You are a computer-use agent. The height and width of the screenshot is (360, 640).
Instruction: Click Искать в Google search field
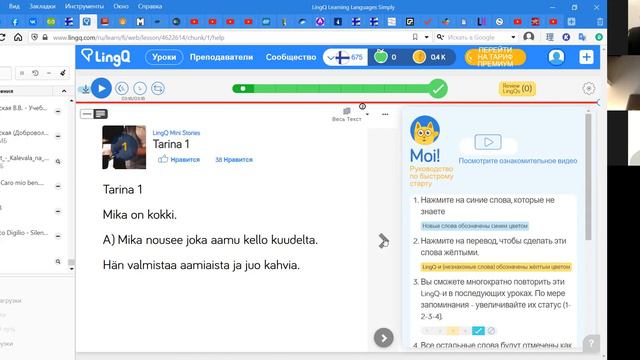pos(471,37)
